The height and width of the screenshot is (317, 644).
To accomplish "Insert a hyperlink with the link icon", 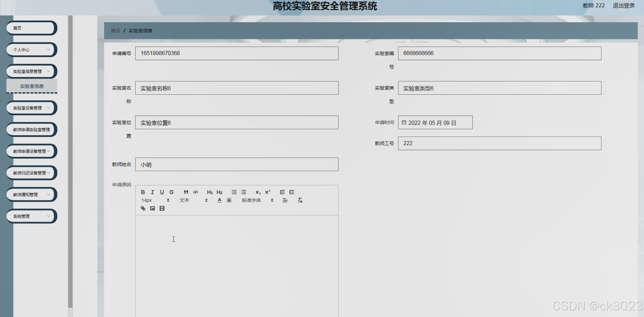I will pyautogui.click(x=143, y=208).
